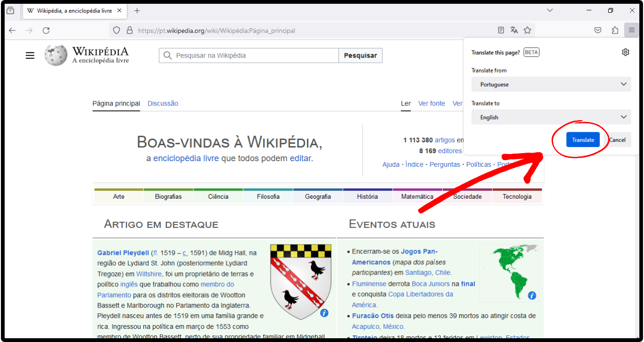Open the Firefox application menu
Viewport: 644px width, 342px height.
(x=632, y=30)
